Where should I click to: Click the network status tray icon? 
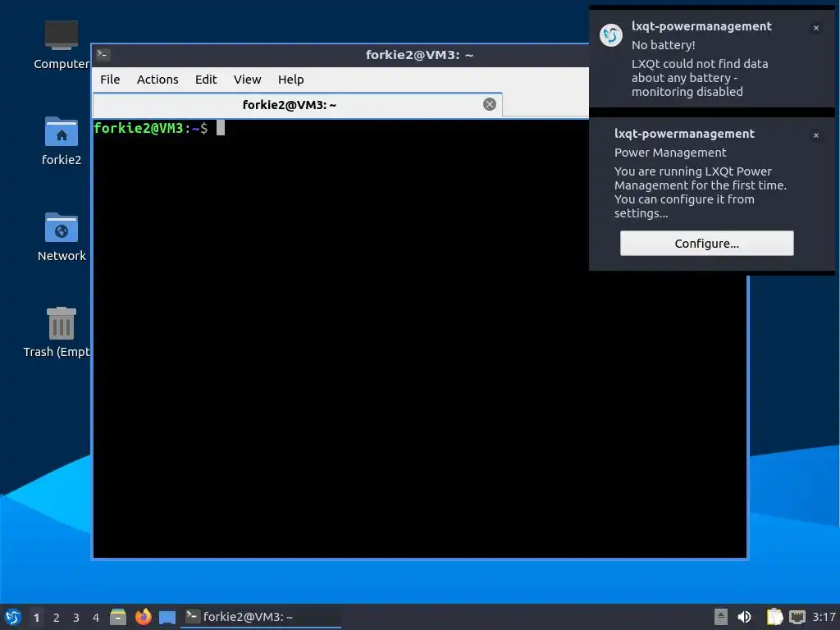click(797, 617)
